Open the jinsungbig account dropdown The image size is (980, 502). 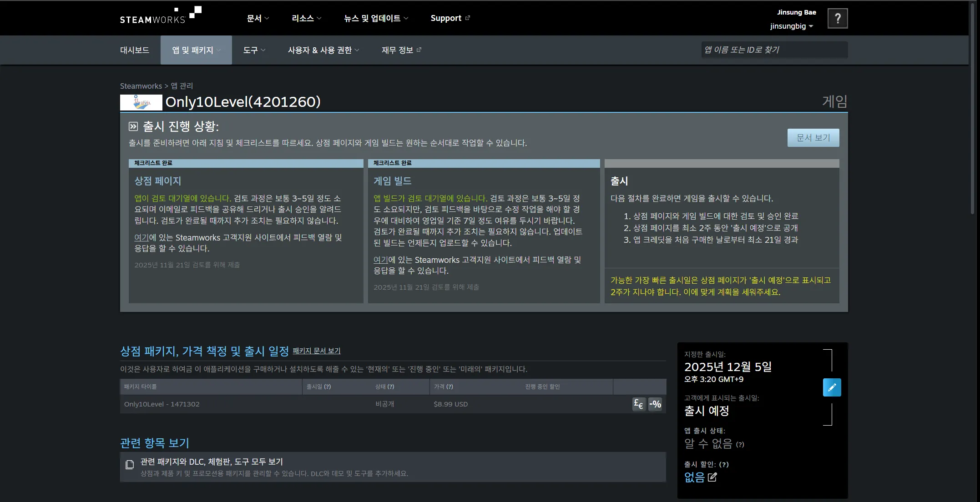click(x=791, y=26)
